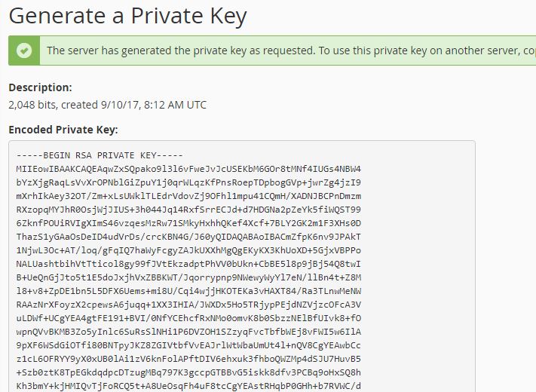This screenshot has width=536, height=392.
Task: Click the key line starting mXrhIkAey32OT
Action: 188,196
